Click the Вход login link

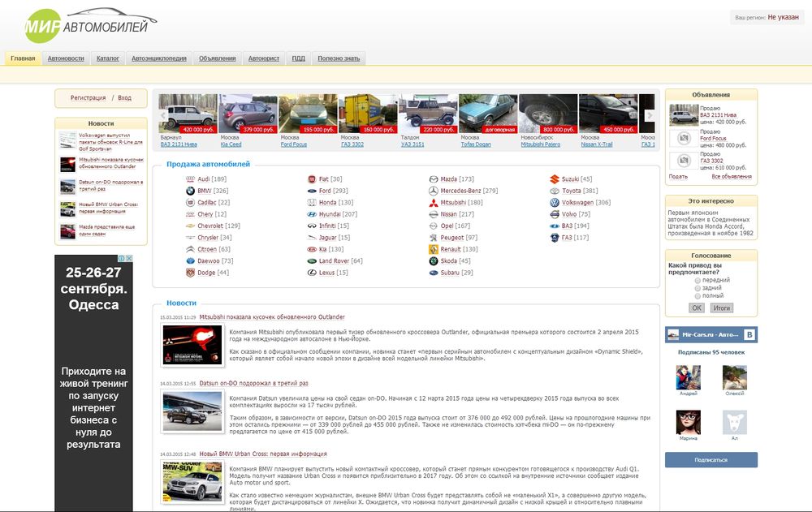(124, 98)
